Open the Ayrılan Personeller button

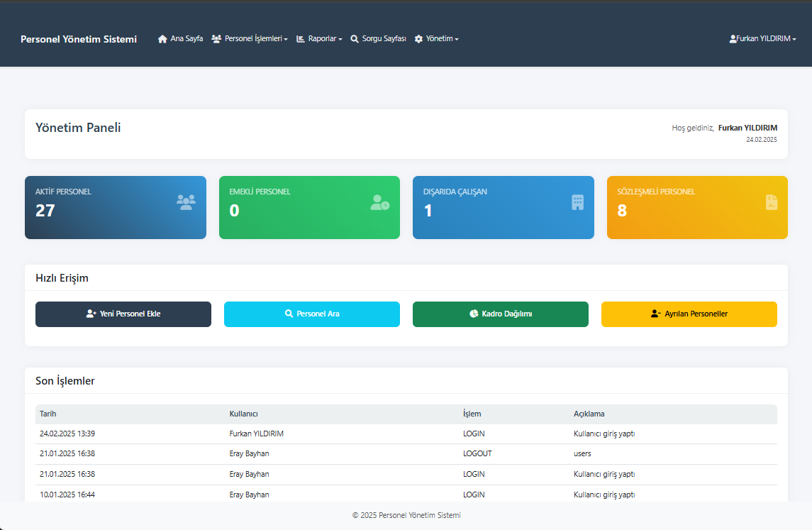click(x=689, y=314)
